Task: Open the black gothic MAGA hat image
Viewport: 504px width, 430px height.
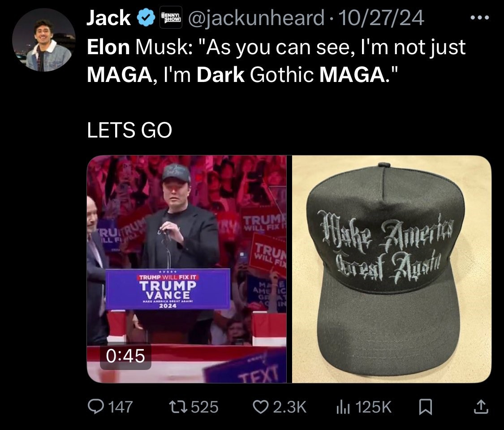Action: (392, 269)
